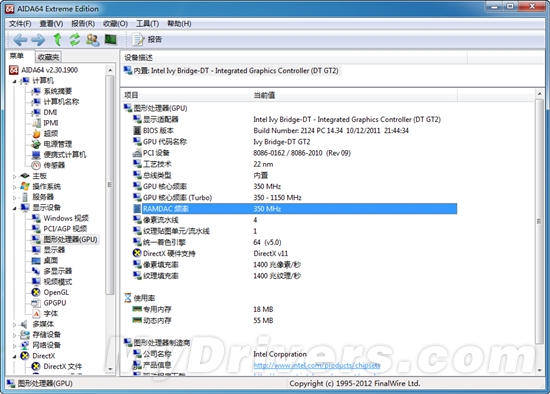Select the AIDA64 v2.30.1900 root node
550x394 pixels.
click(x=49, y=70)
